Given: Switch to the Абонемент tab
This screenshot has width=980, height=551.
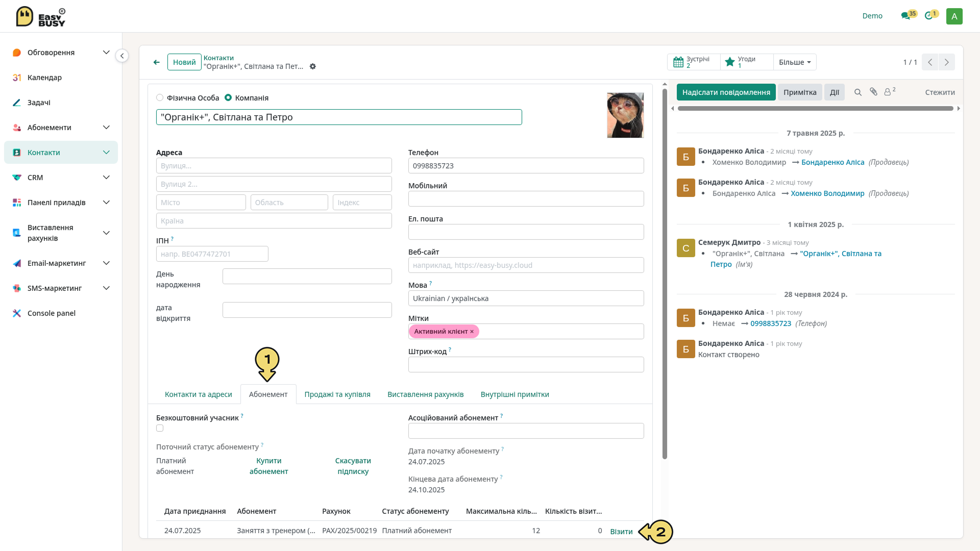Looking at the screenshot, I should pyautogui.click(x=268, y=394).
